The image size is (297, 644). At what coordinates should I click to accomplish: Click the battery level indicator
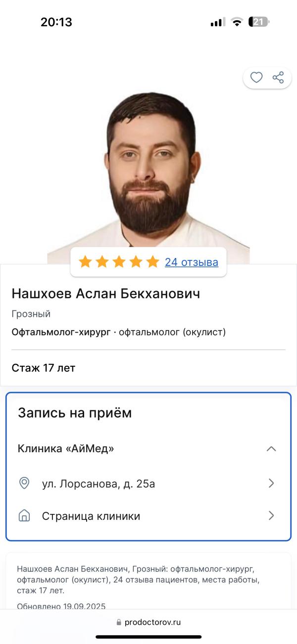point(259,22)
